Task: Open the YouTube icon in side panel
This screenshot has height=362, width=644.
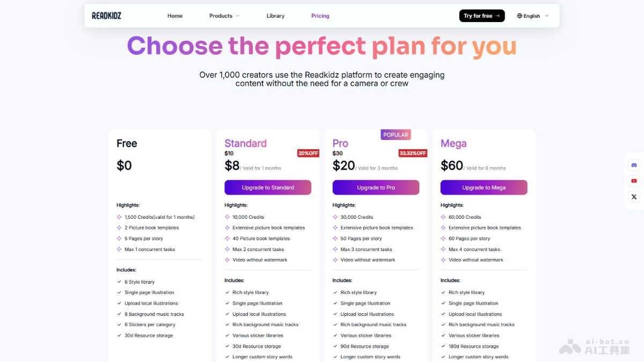Action: pos(634,181)
